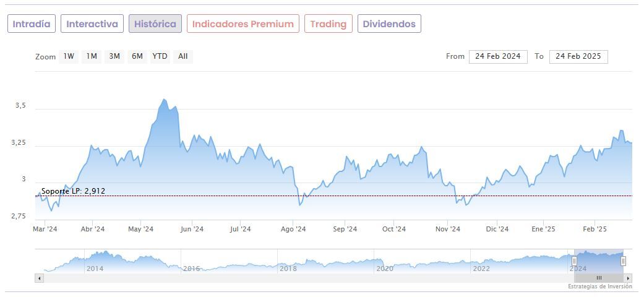This screenshot has height=297, width=644.
Task: Choose the 3M zoom range
Action: (x=114, y=56)
